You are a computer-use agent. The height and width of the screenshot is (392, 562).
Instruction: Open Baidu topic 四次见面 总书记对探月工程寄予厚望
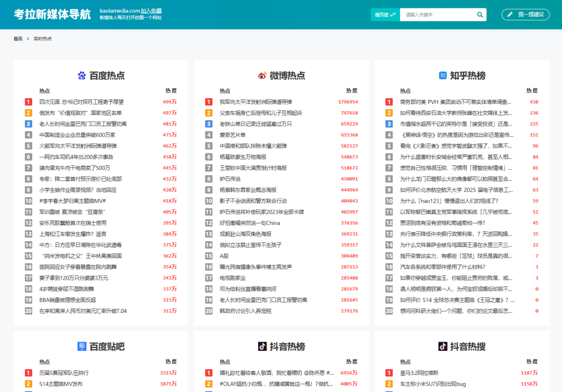[83, 102]
